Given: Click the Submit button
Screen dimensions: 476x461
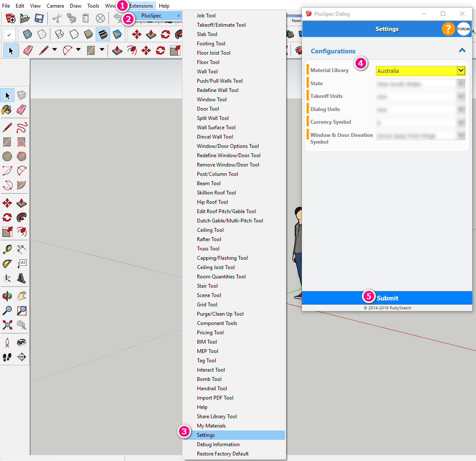Looking at the screenshot, I should [387, 298].
